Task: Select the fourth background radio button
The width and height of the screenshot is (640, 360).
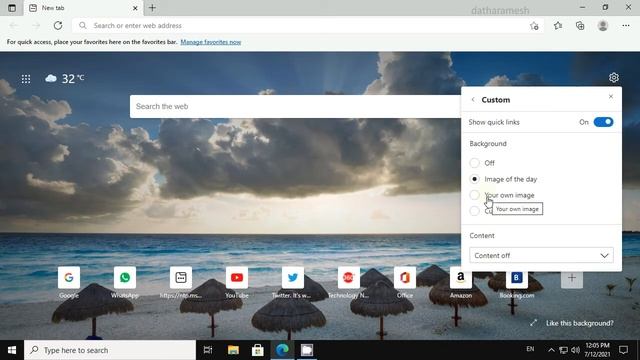Action: tap(474, 211)
